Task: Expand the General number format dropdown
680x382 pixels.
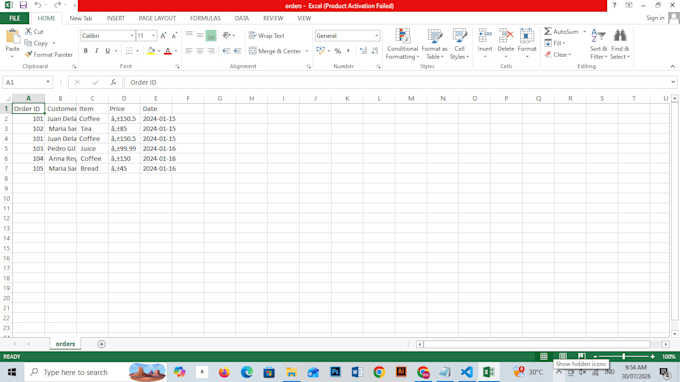Action: (x=376, y=36)
